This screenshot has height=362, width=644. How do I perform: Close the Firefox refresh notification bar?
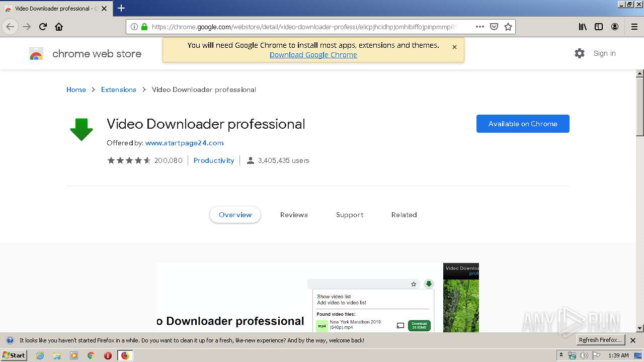(x=633, y=340)
